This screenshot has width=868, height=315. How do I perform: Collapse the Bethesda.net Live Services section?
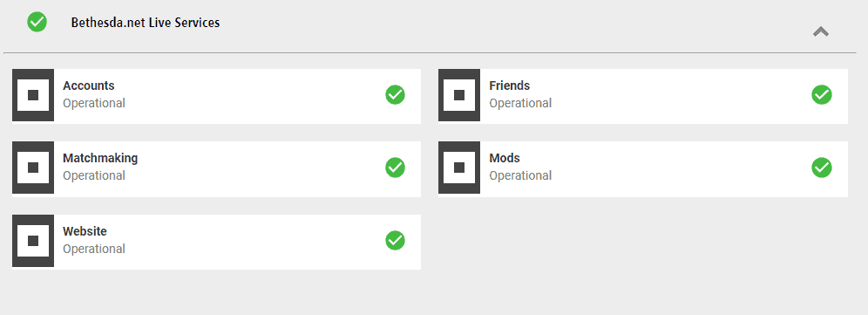pos(820,32)
